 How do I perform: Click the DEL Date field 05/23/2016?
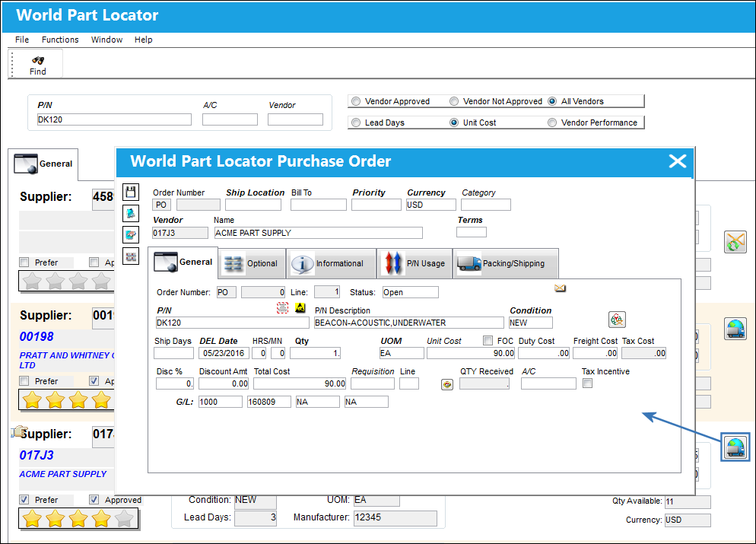pyautogui.click(x=224, y=353)
